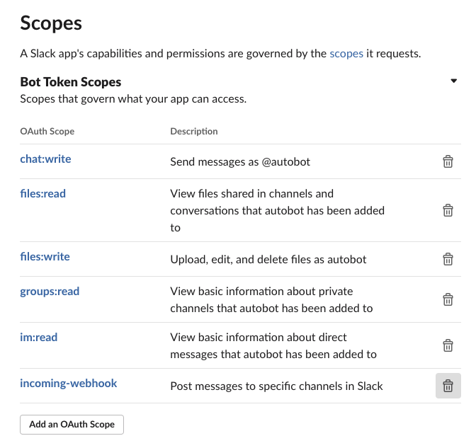Image resolution: width=476 pixels, height=448 pixels.
Task: Remove files:read scope with trash icon
Action: tap(448, 210)
